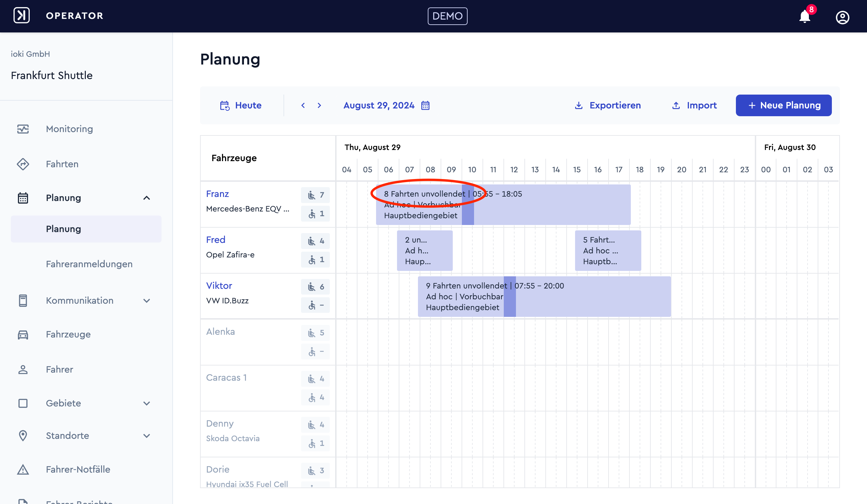Click the Heute button
Image resolution: width=867 pixels, height=504 pixels.
tap(241, 105)
